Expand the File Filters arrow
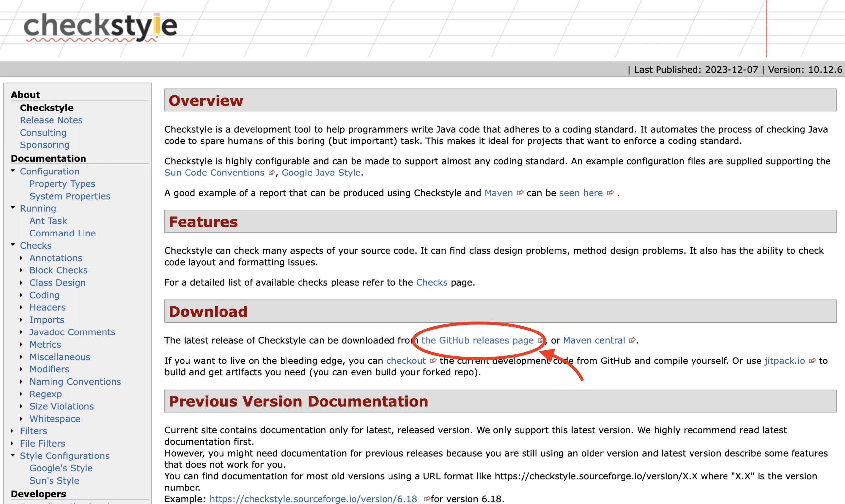Viewport: 845px width, 504px height. click(12, 444)
